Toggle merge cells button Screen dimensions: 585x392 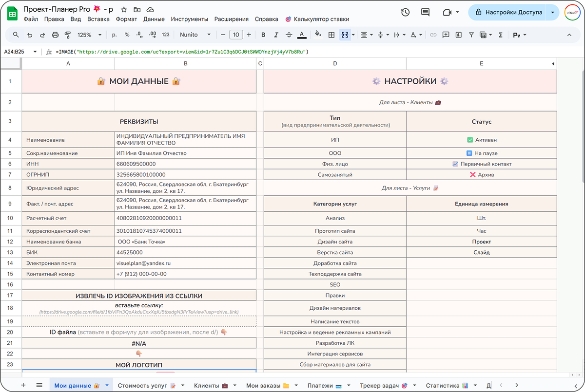(345, 35)
